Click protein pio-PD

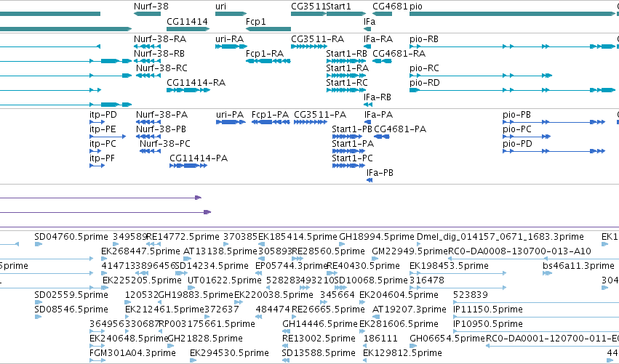coord(518,144)
